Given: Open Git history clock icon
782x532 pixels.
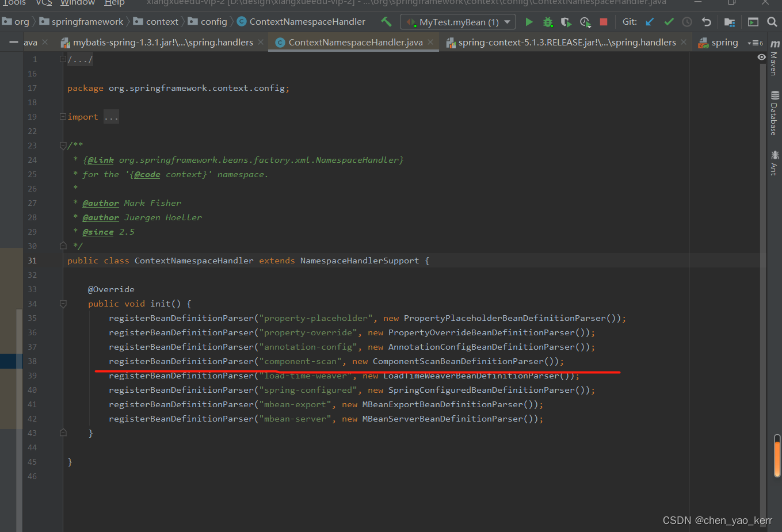Looking at the screenshot, I should [687, 22].
